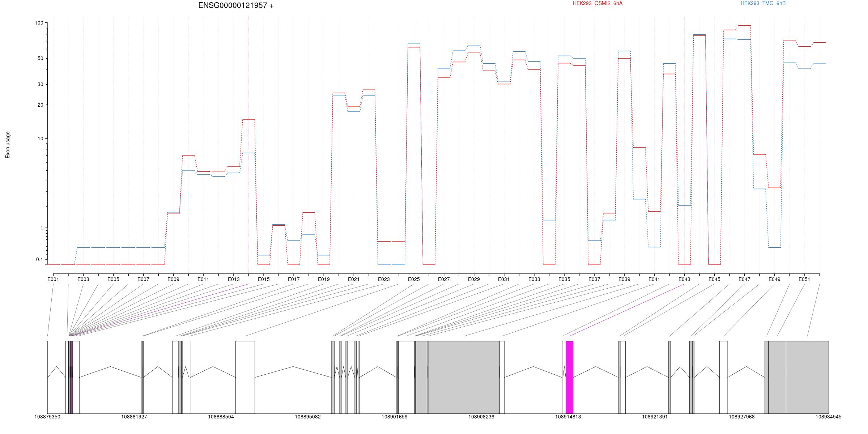
Task: Click genomic coordinate 108875350
Action: coord(47,417)
